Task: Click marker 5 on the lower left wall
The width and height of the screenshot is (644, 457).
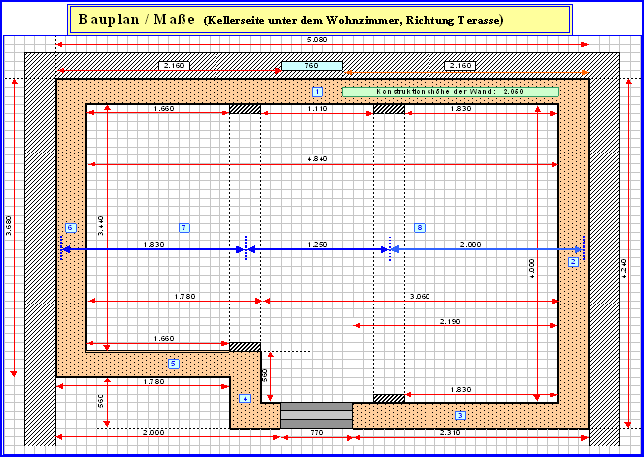Action: 173,363
